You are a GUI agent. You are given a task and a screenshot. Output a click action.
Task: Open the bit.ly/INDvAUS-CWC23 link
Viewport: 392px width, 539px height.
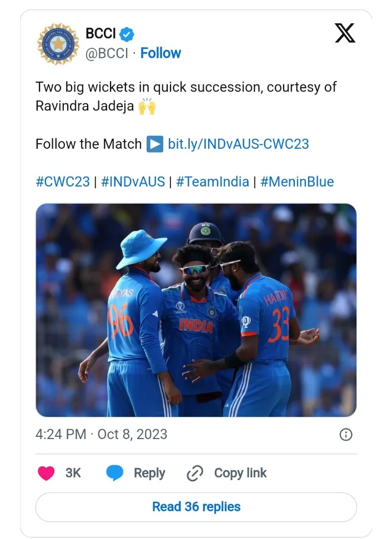point(238,144)
